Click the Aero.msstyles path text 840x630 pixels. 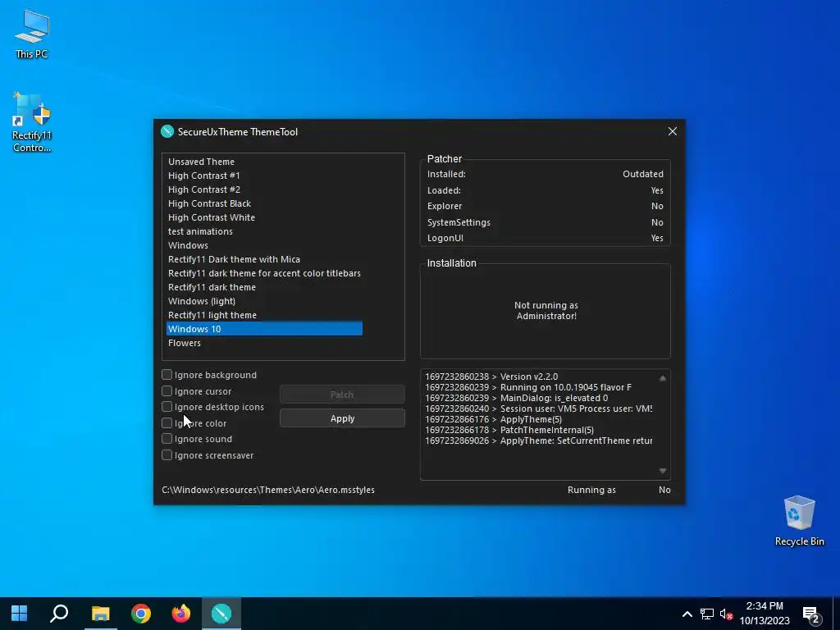click(268, 491)
